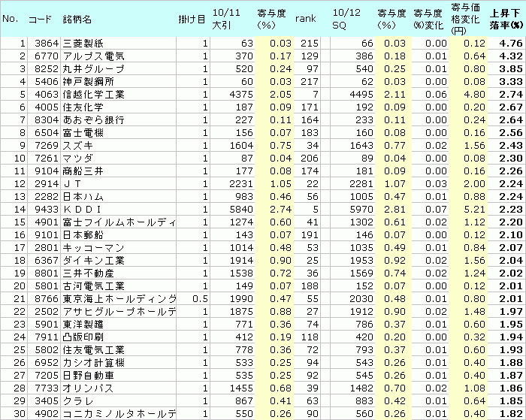Click stock code 3864

point(47,44)
